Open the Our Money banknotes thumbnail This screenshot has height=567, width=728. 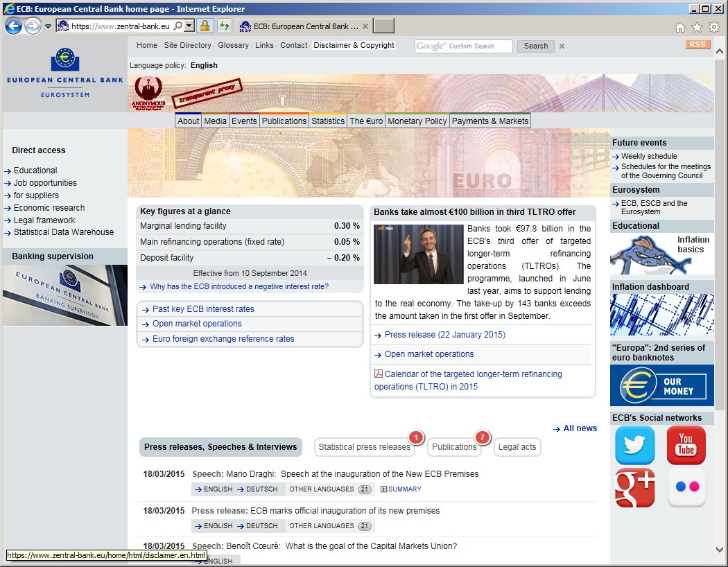661,385
